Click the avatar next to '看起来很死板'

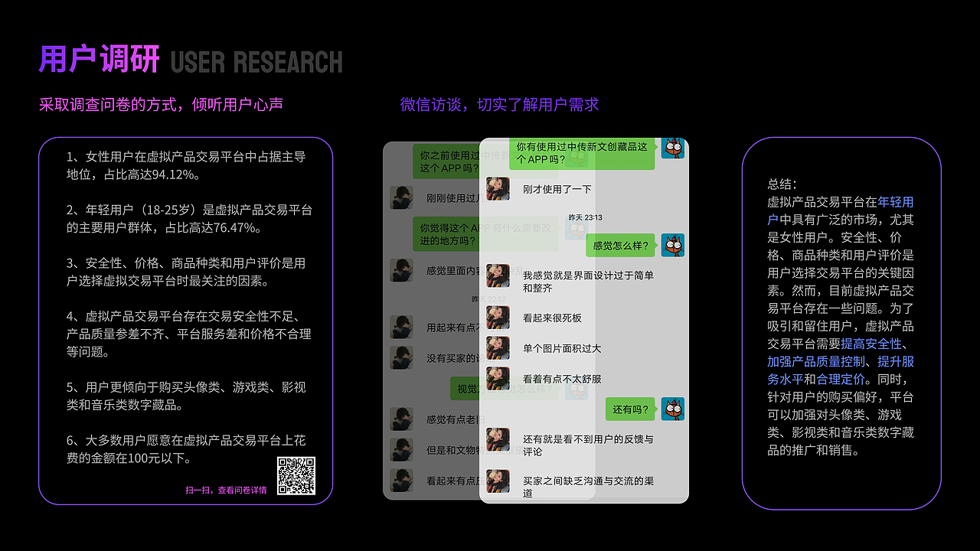pyautogui.click(x=498, y=317)
